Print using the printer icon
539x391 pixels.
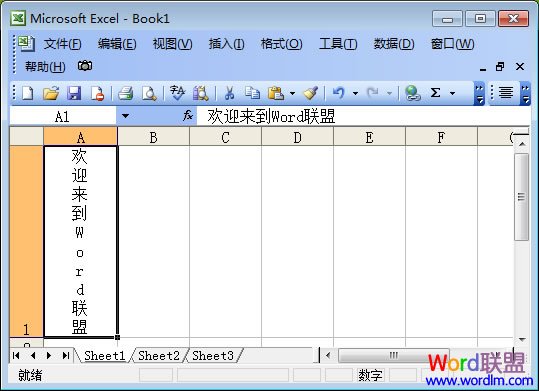click(x=125, y=93)
